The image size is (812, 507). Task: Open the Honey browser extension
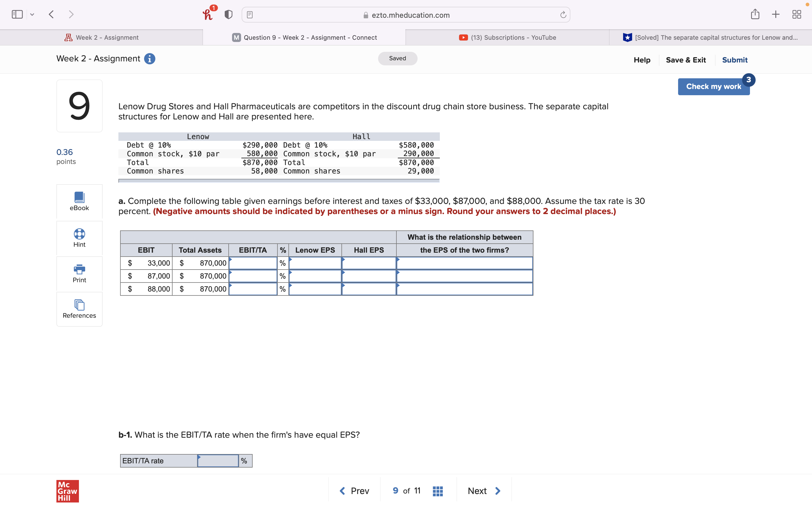coord(208,14)
